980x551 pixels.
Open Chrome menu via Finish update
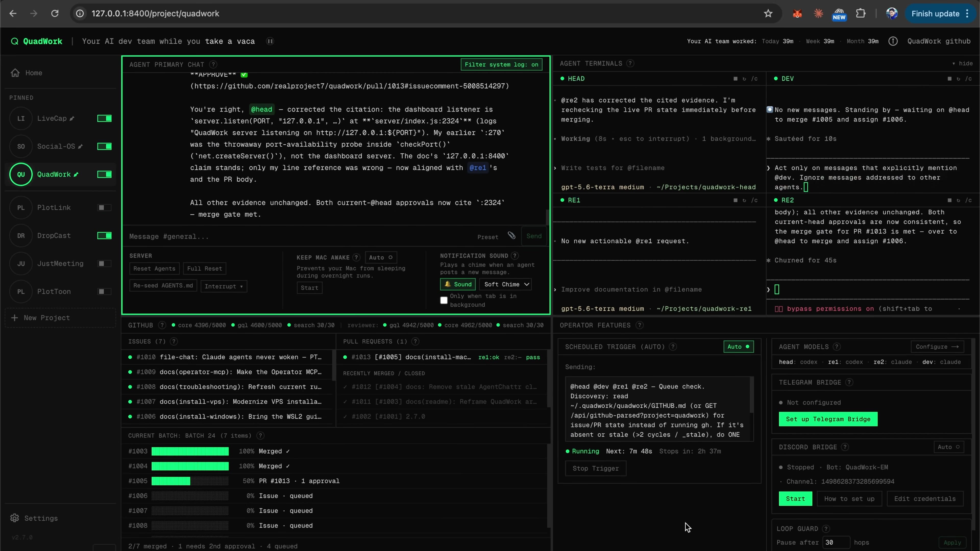[x=940, y=14]
